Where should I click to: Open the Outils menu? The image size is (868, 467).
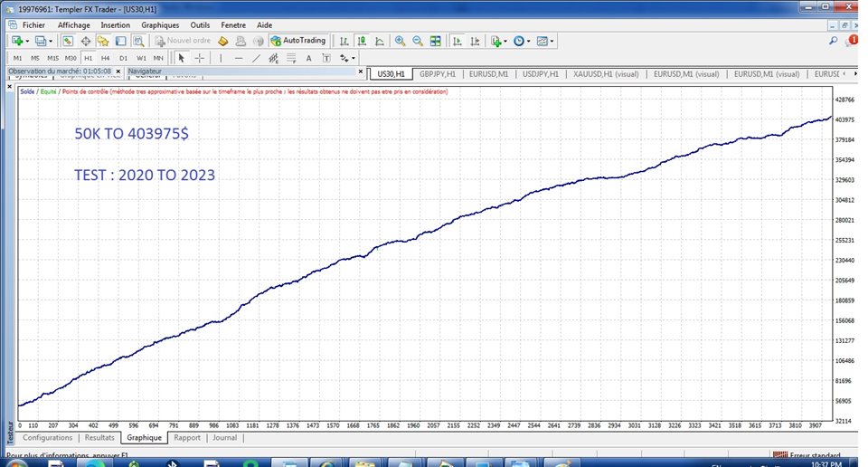pyautogui.click(x=200, y=25)
